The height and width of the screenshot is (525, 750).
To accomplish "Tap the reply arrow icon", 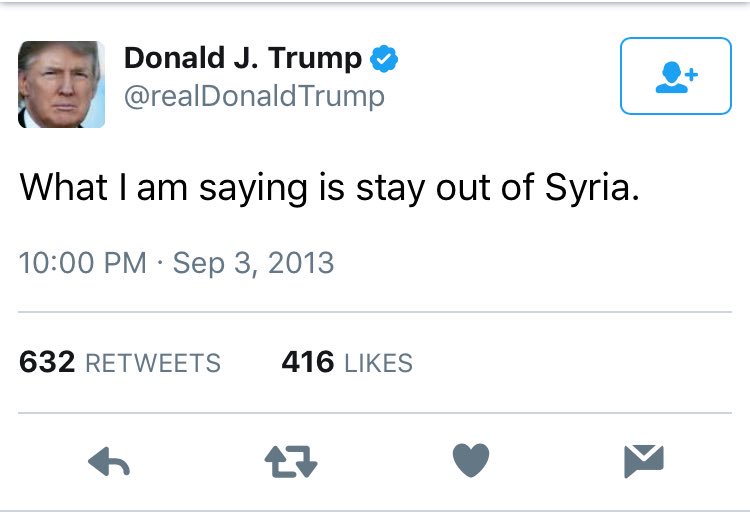I will [111, 461].
